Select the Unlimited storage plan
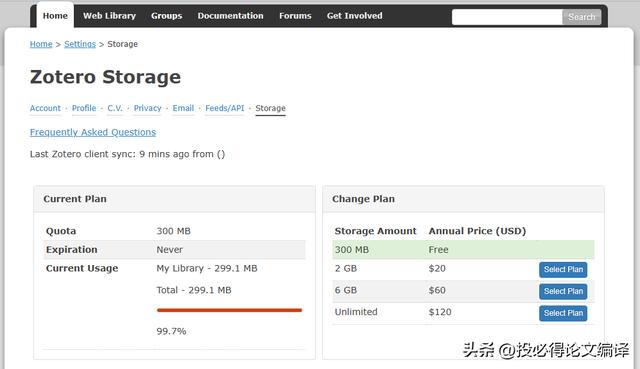This screenshot has height=369, width=640. (x=563, y=313)
